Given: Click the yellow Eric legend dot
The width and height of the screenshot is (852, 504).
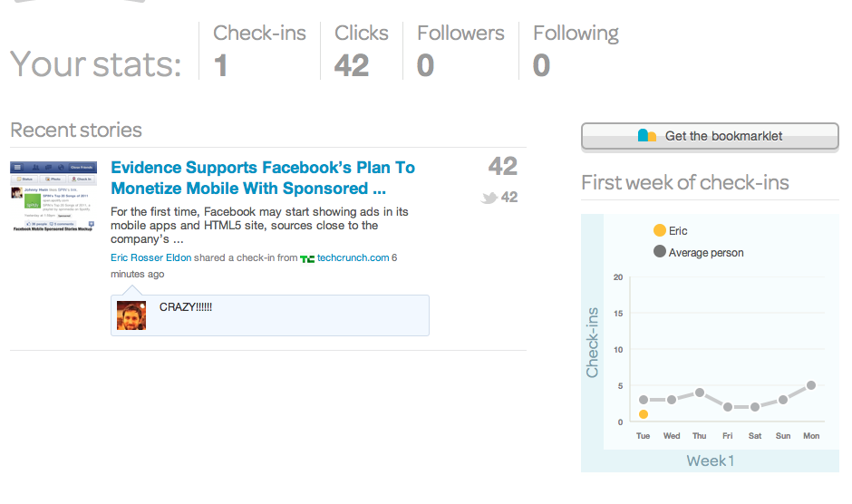Looking at the screenshot, I should [x=659, y=230].
